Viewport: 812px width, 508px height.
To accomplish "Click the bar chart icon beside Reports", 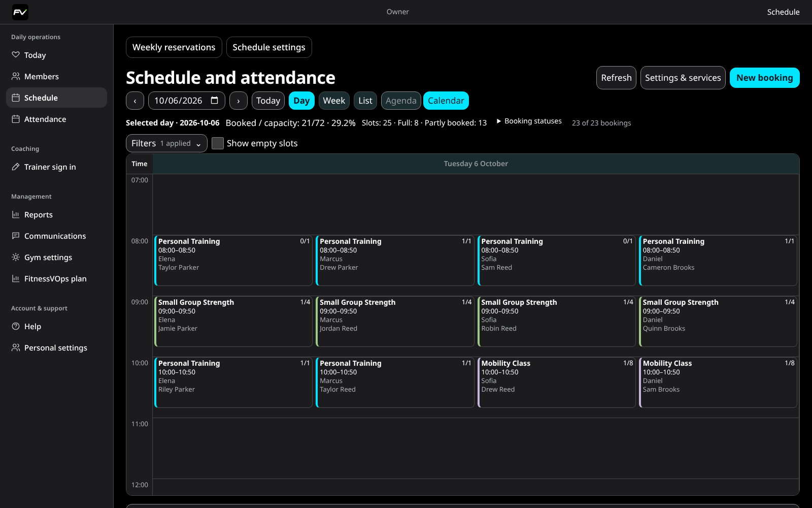I will (16, 214).
